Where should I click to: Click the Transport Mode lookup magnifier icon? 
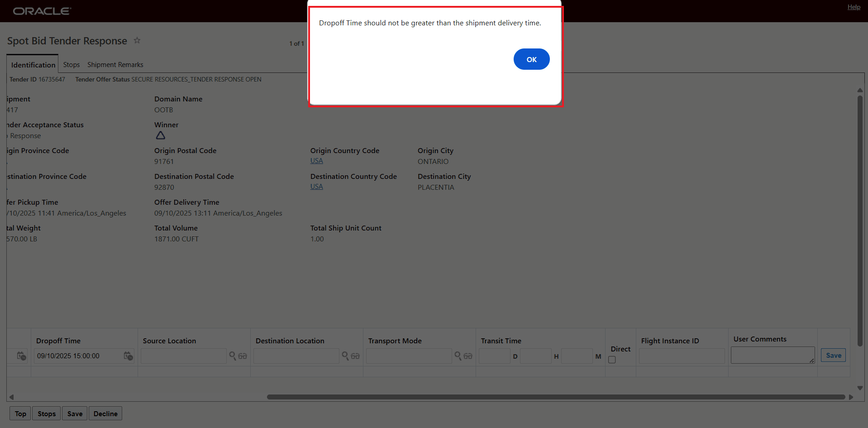458,356
